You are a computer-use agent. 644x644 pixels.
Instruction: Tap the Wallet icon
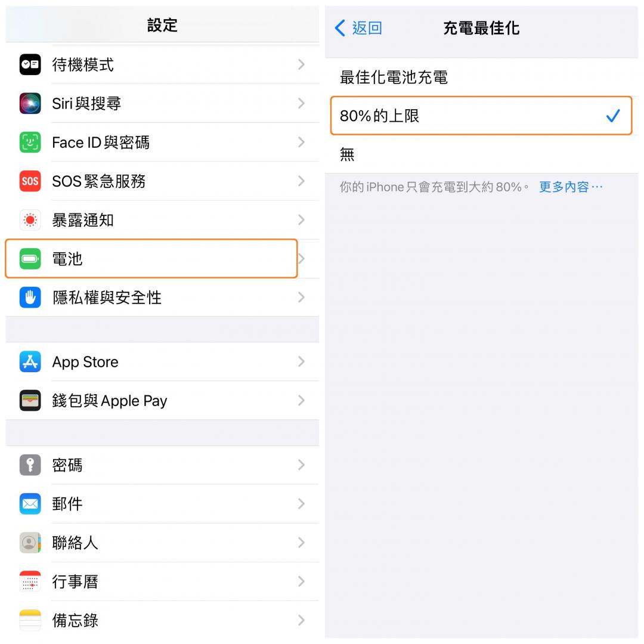coord(30,401)
